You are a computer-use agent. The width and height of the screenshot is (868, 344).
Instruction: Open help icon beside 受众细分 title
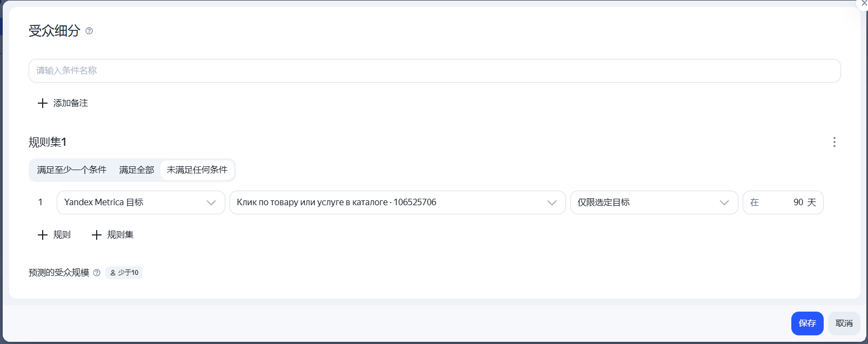coord(89,31)
